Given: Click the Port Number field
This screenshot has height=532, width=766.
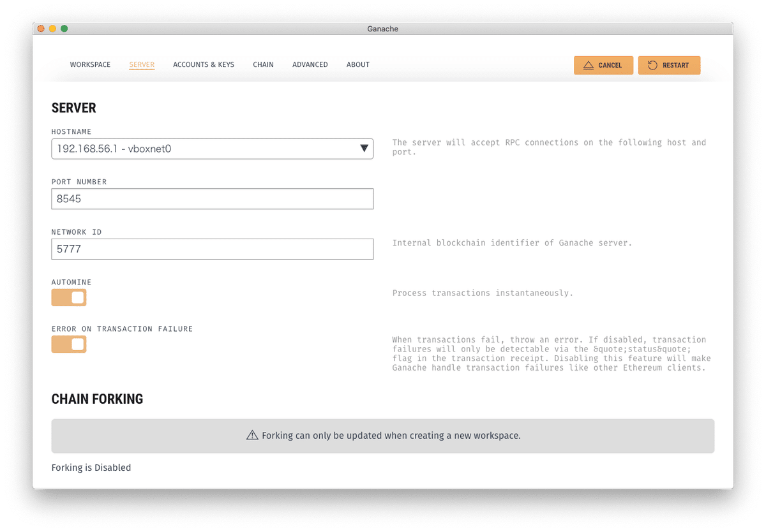Looking at the screenshot, I should [x=213, y=199].
